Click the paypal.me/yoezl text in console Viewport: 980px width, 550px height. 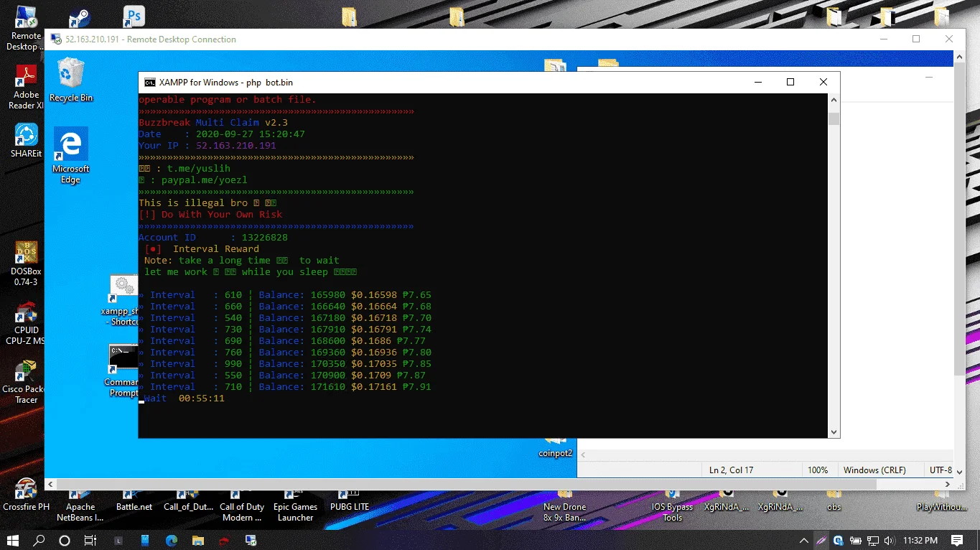[x=205, y=180]
